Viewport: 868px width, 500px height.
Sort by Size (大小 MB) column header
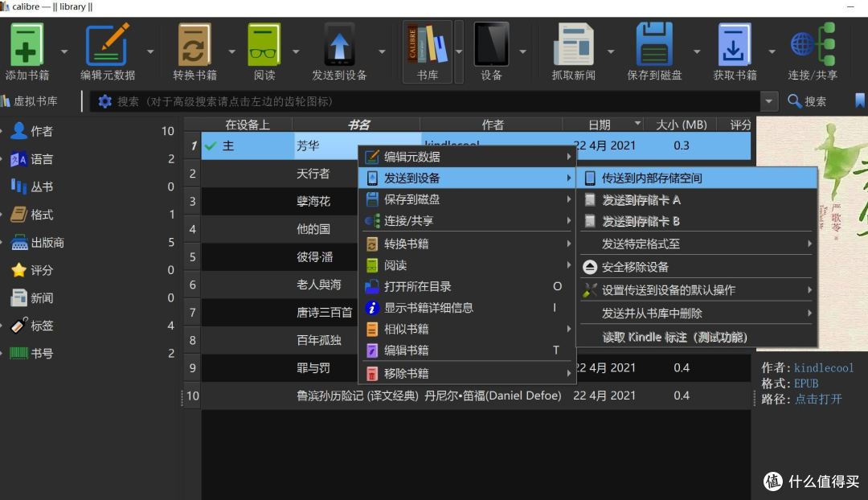[x=681, y=125]
